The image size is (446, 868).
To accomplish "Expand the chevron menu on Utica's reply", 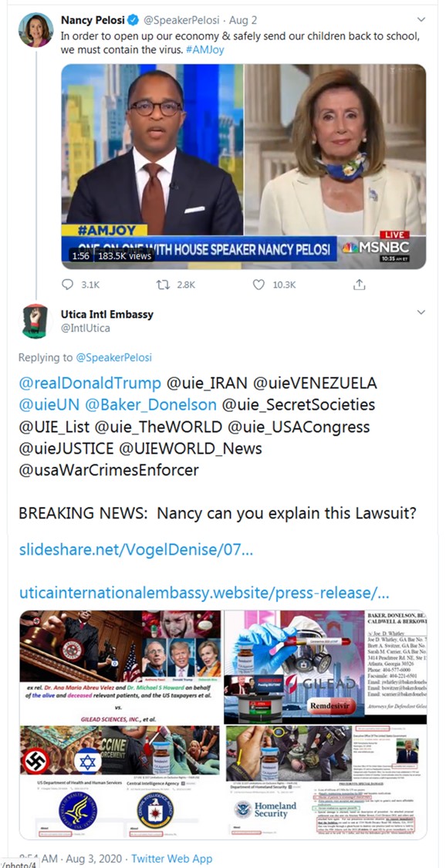I will click(x=421, y=312).
